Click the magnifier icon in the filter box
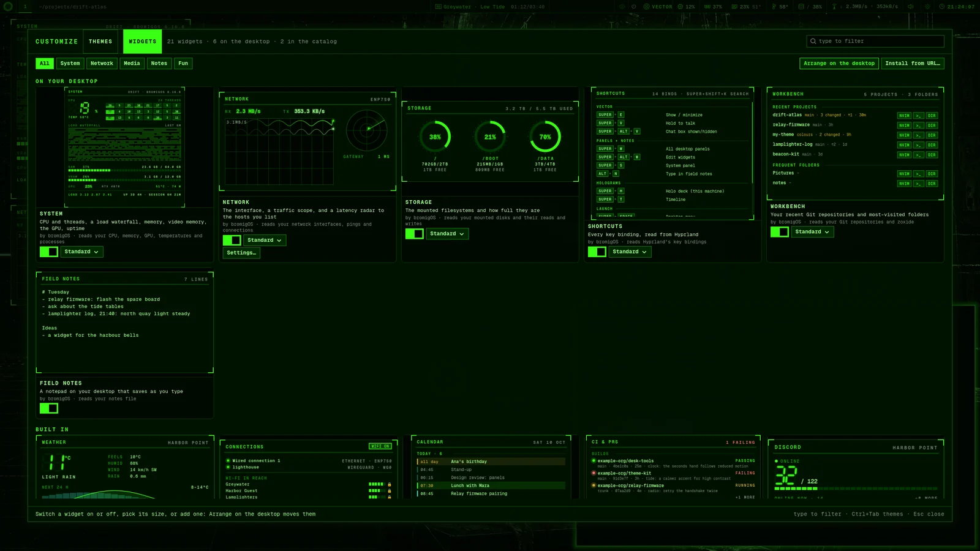Screen dimensions: 980x551 (x=813, y=41)
